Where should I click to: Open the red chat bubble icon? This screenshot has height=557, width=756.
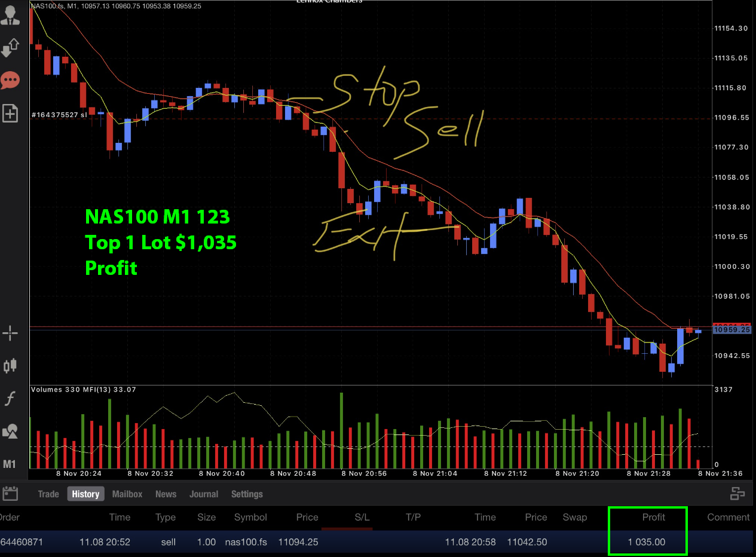pyautogui.click(x=10, y=80)
